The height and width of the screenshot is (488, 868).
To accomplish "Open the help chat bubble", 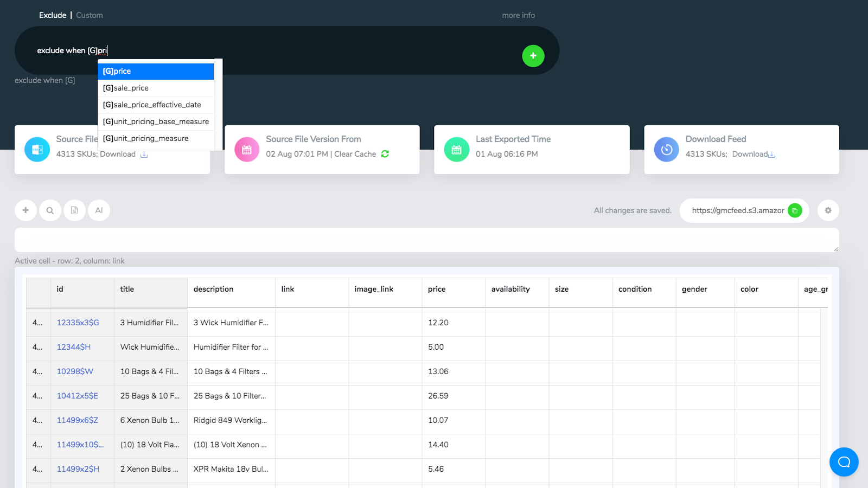I will tap(844, 462).
